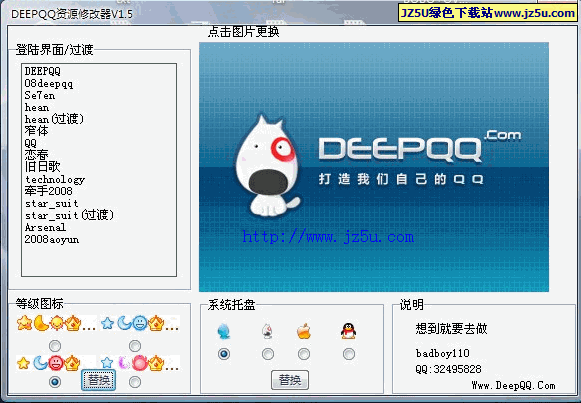Select radio under blue bird tray icon
Viewport: 581px width, 403px height.
pos(224,354)
